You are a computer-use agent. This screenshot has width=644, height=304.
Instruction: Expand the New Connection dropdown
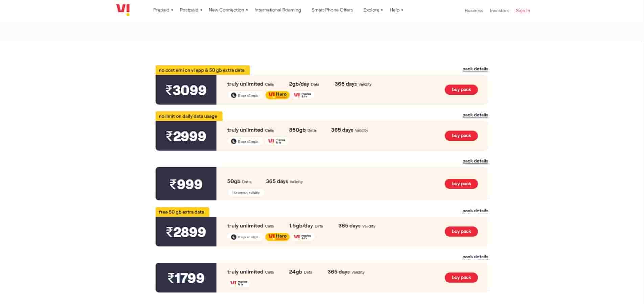coord(228,10)
